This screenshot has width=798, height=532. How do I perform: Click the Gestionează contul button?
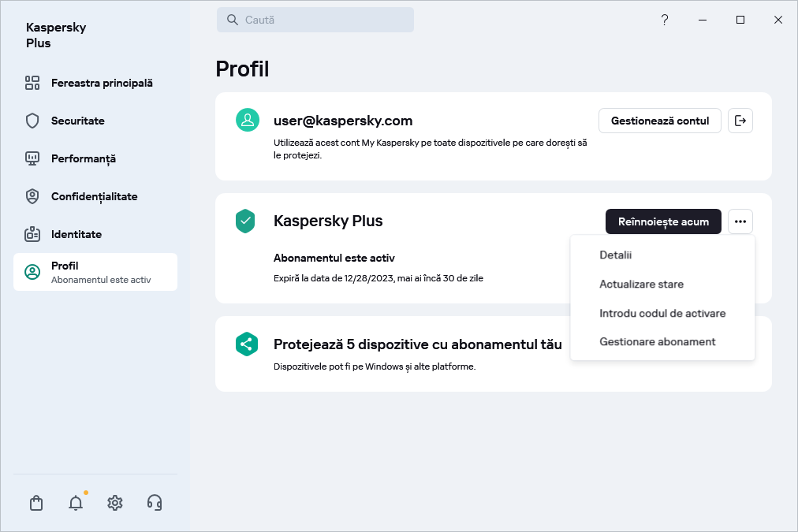click(660, 121)
